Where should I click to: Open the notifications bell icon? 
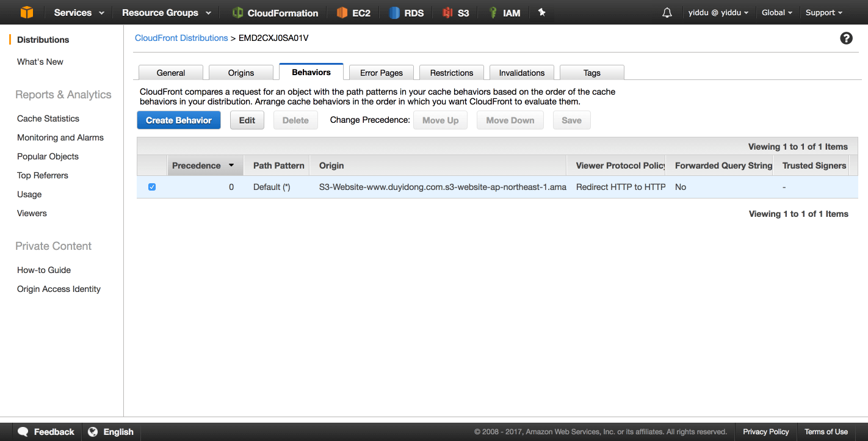click(x=667, y=13)
